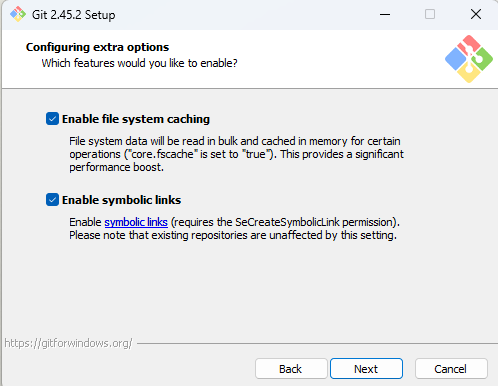Open the blue 'symbolic links' hyperlink
The image size is (498, 386).
(x=136, y=222)
